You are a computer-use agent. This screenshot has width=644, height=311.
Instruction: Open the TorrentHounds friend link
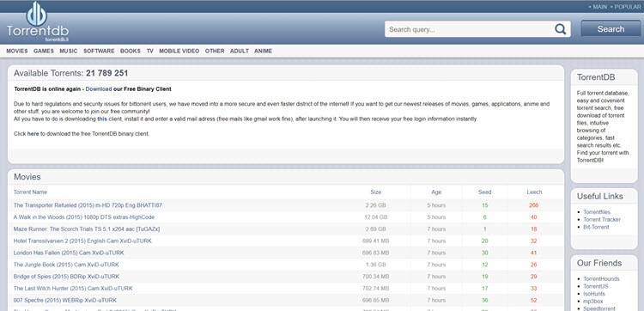(601, 278)
